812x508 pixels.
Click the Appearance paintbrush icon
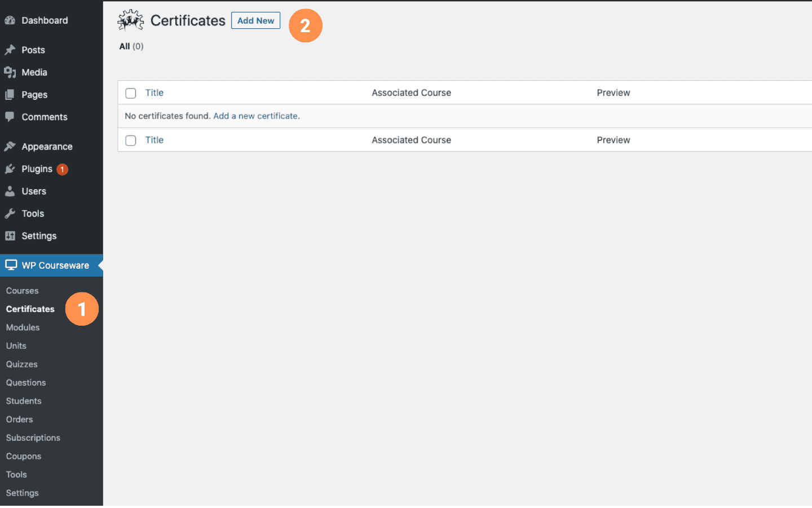pos(10,146)
